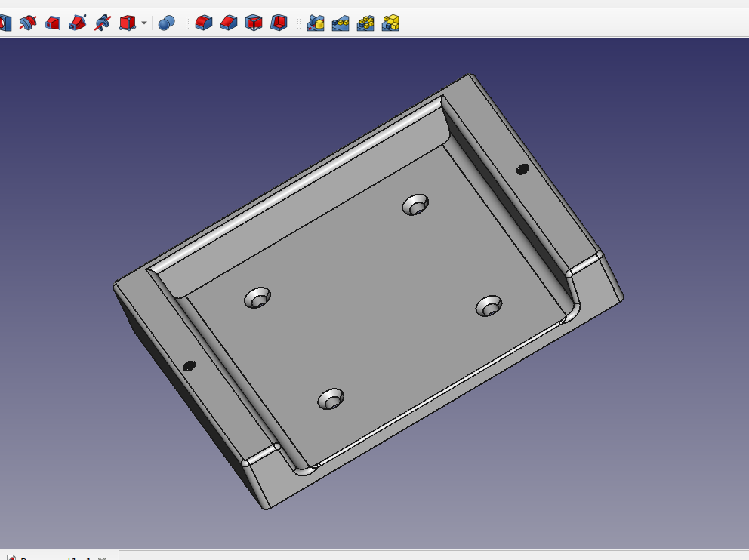Open the Polar Pattern tool
This screenshot has width=749, height=560.
tap(365, 23)
